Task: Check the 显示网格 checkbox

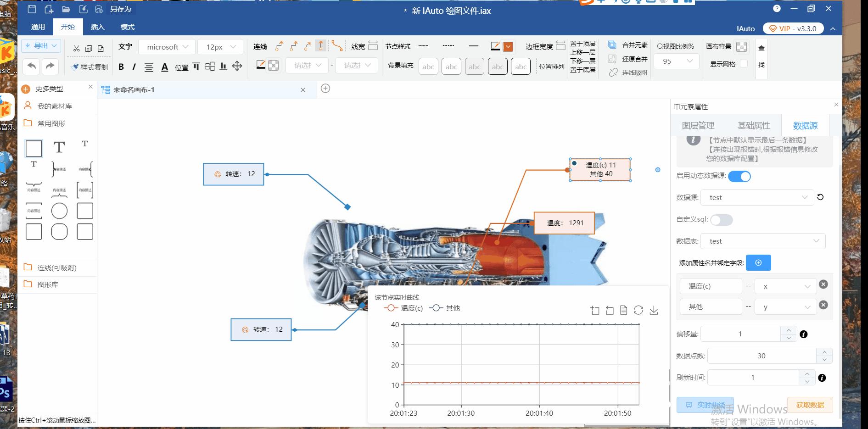Action: click(x=744, y=64)
